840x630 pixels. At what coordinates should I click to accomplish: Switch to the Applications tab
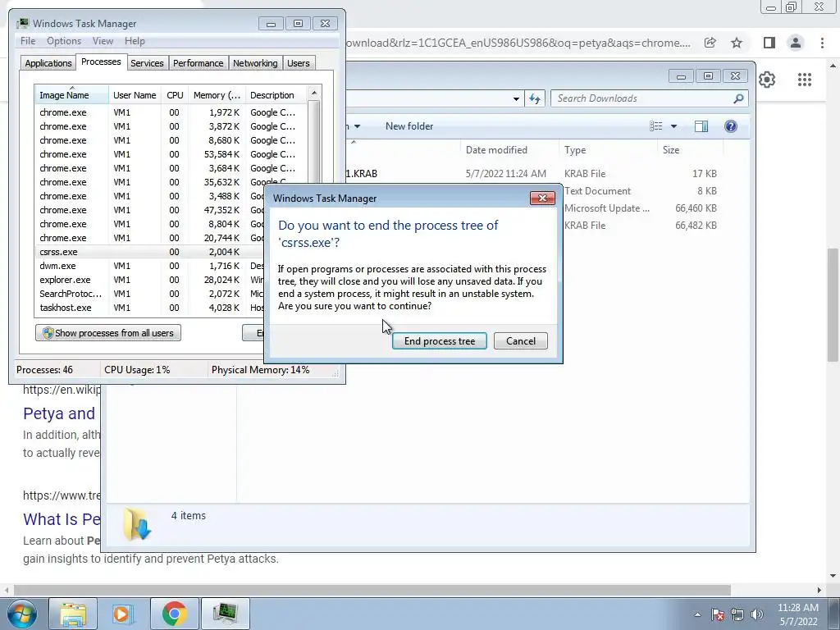48,63
